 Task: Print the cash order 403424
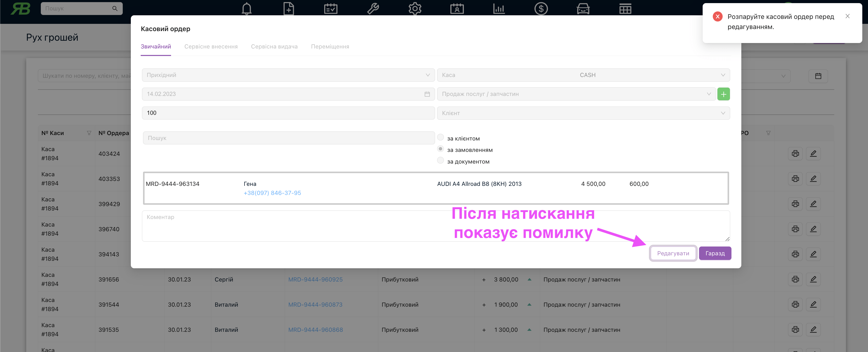[x=795, y=154]
